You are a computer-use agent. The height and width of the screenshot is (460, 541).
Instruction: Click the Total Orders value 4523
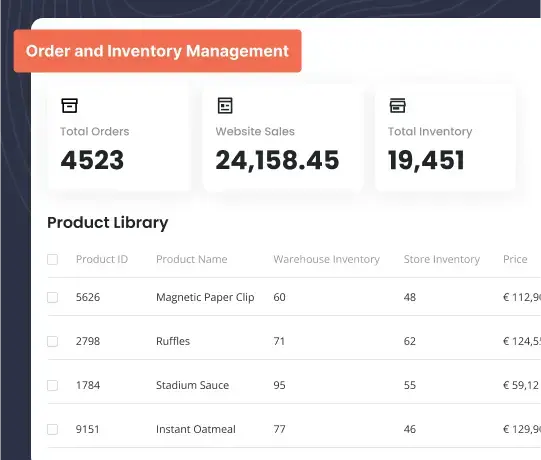pyautogui.click(x=92, y=160)
